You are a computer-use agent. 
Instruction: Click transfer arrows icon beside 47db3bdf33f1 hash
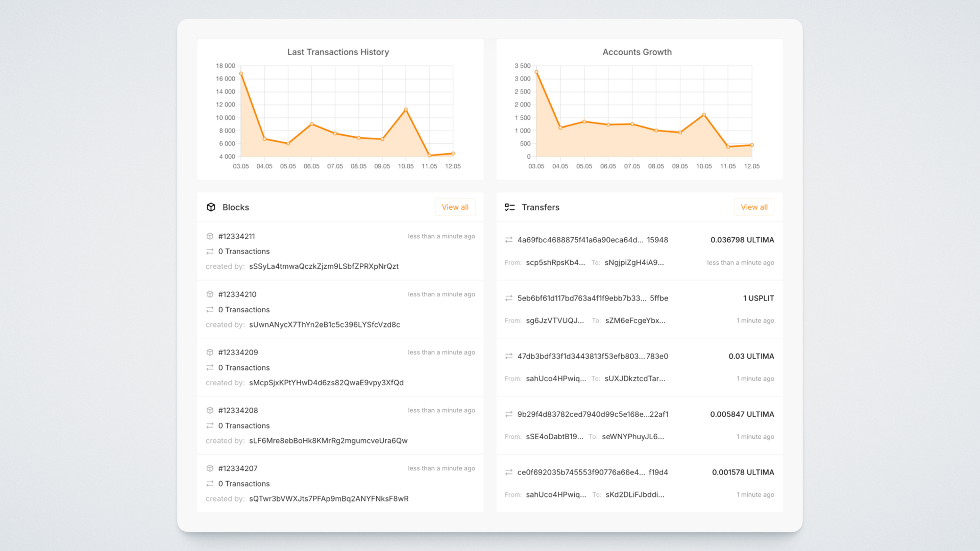pyautogui.click(x=509, y=356)
